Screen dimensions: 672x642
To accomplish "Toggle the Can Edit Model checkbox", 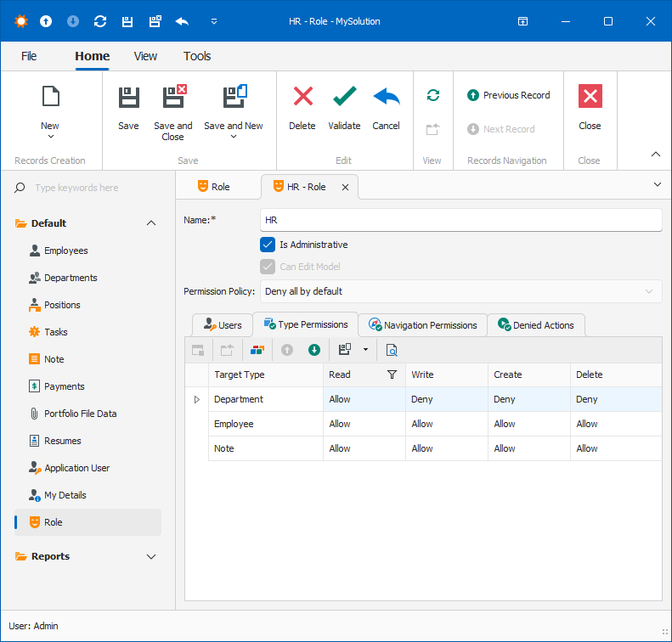I will (x=268, y=267).
